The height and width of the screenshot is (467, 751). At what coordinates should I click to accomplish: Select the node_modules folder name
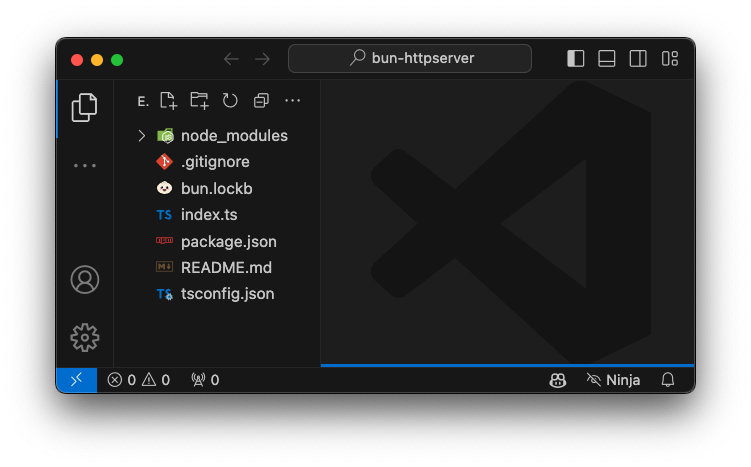234,136
